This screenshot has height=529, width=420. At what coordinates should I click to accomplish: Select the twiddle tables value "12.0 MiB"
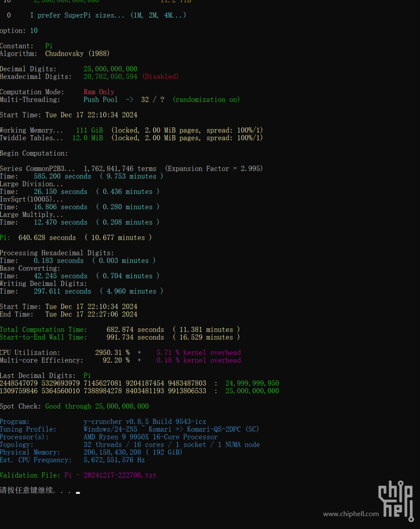click(87, 138)
